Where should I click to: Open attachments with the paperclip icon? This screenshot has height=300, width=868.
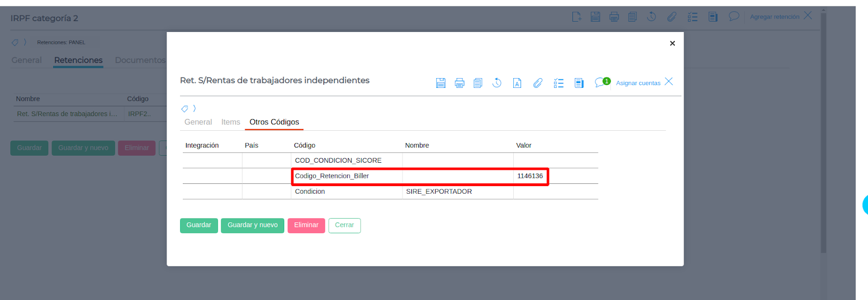538,83
